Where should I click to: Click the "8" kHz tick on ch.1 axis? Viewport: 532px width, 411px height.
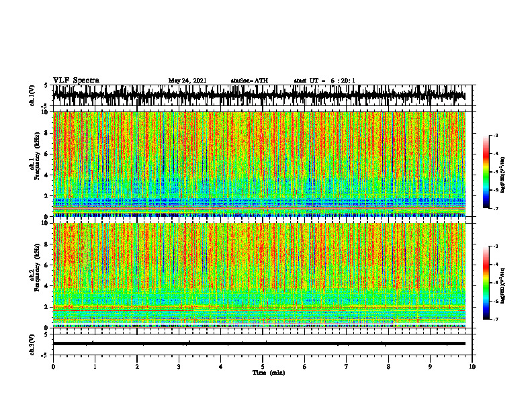pos(47,133)
